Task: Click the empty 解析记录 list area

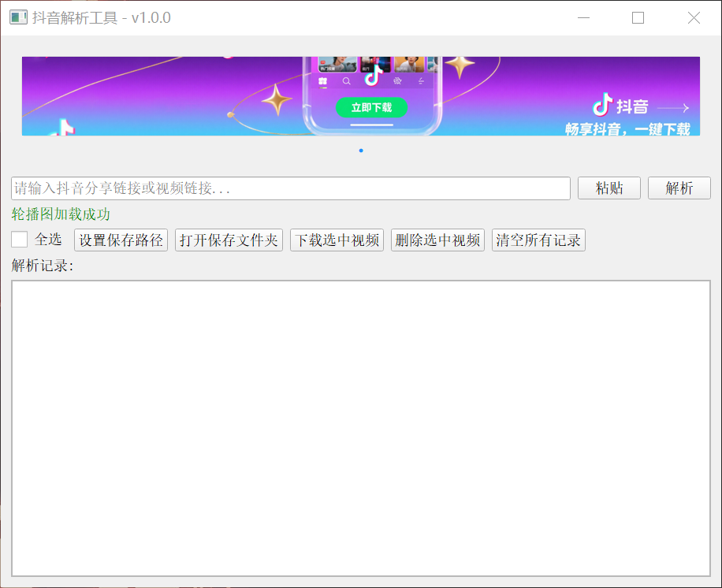Action: pyautogui.click(x=361, y=428)
